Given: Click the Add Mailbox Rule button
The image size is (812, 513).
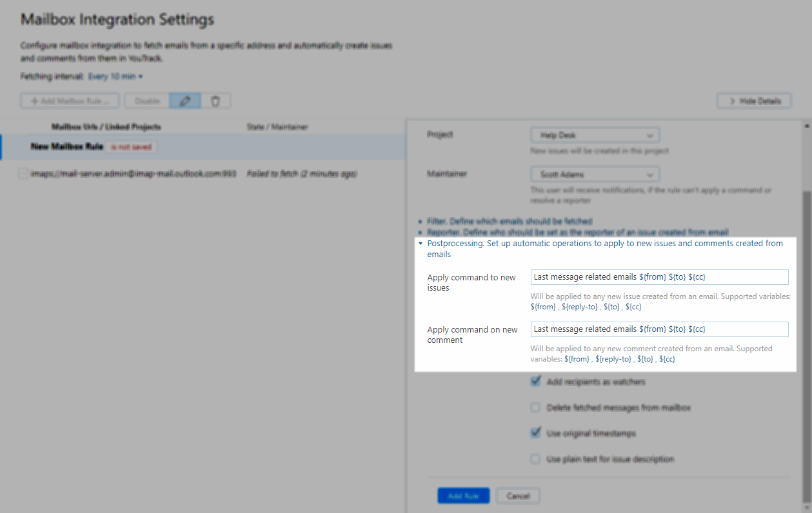Looking at the screenshot, I should tap(70, 101).
